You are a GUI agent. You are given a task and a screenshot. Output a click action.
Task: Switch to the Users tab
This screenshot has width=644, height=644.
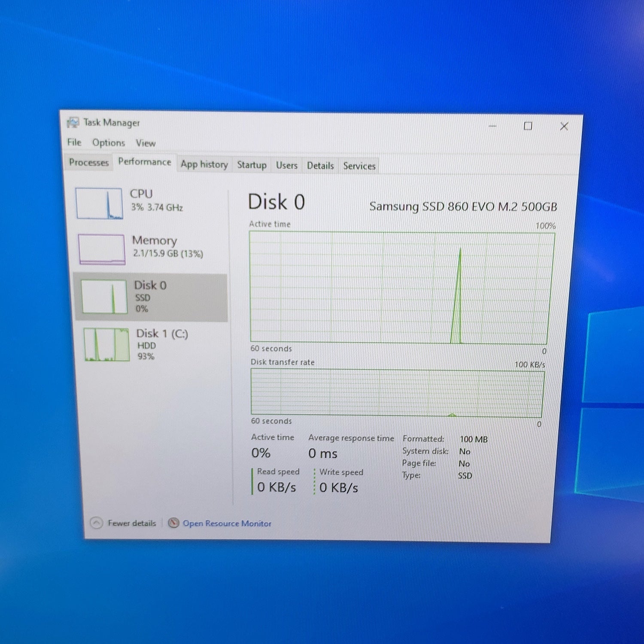click(x=287, y=165)
